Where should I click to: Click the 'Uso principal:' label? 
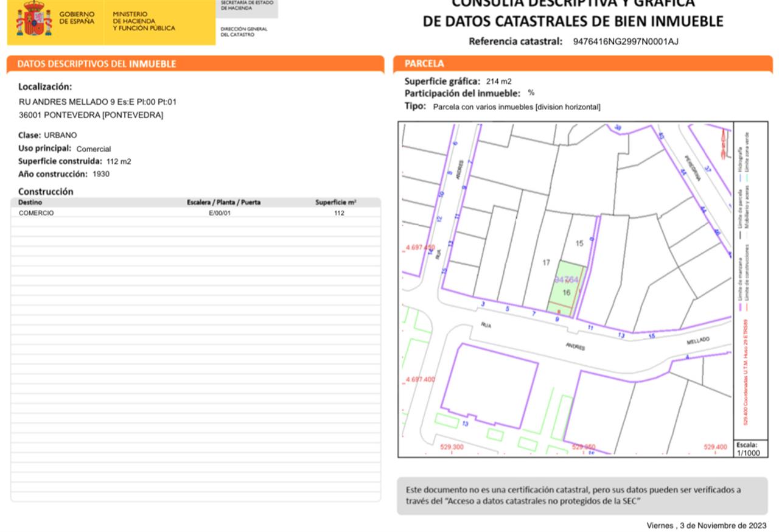pos(45,148)
